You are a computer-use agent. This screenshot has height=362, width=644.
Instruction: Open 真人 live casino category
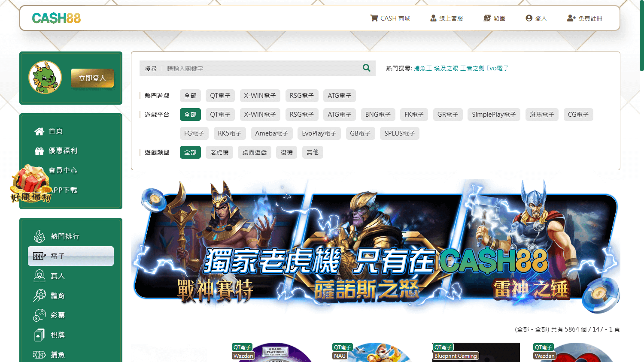tap(71, 276)
